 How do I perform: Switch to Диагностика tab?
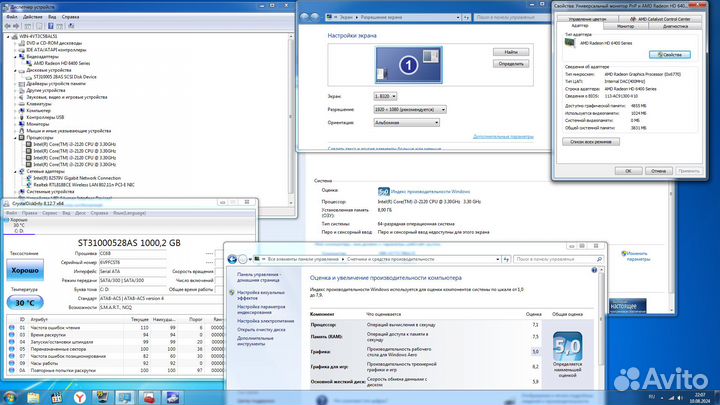pos(675,27)
